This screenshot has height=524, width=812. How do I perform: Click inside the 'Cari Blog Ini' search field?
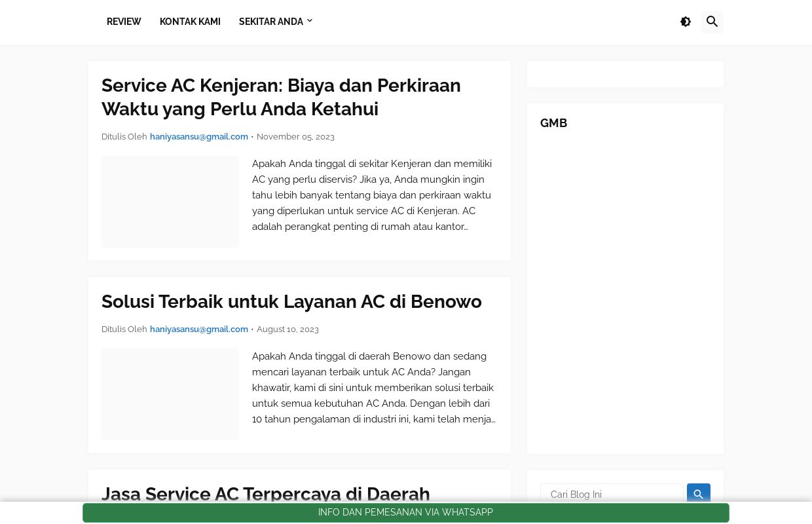612,495
